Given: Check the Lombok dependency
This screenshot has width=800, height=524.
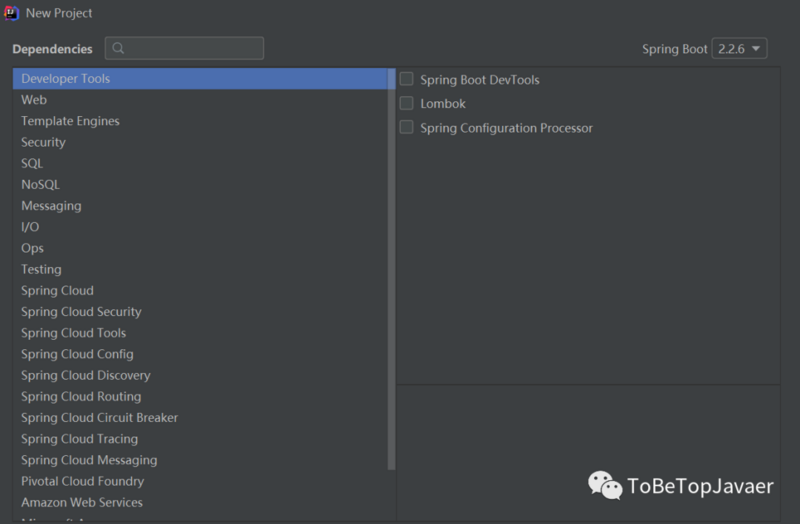Looking at the screenshot, I should 407,103.
